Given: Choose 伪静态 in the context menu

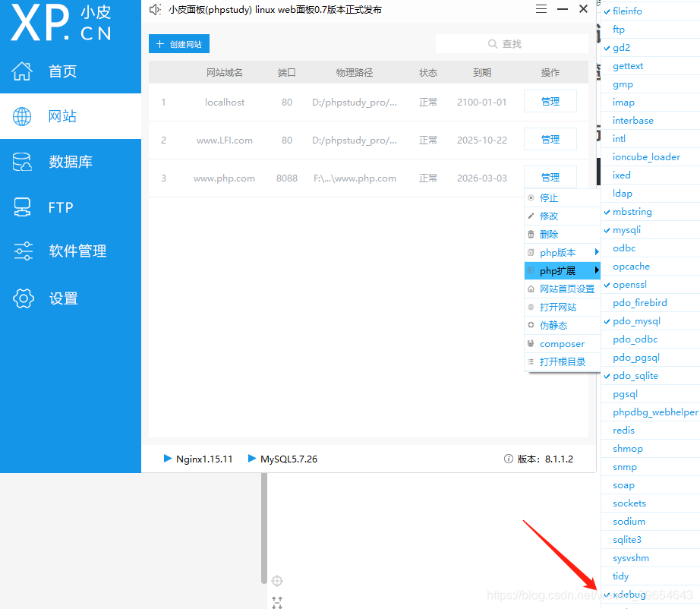Looking at the screenshot, I should coord(562,325).
